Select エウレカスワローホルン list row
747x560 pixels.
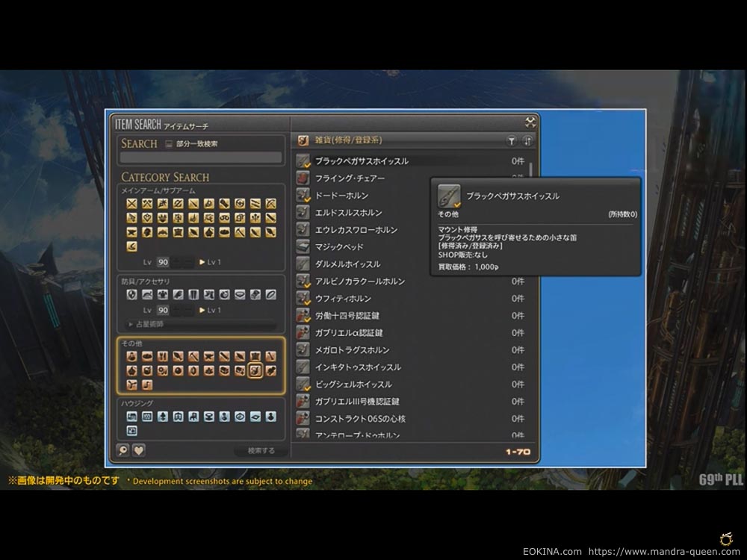tap(411, 230)
